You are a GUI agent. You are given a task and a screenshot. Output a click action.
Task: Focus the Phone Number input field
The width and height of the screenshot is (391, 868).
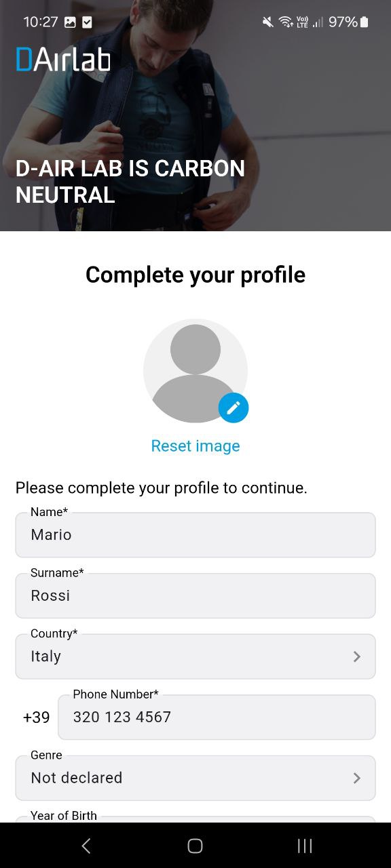217,717
